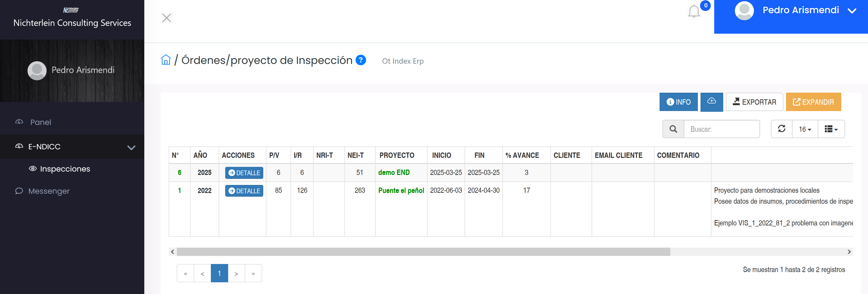Open Inspecciones in the sidebar

65,169
